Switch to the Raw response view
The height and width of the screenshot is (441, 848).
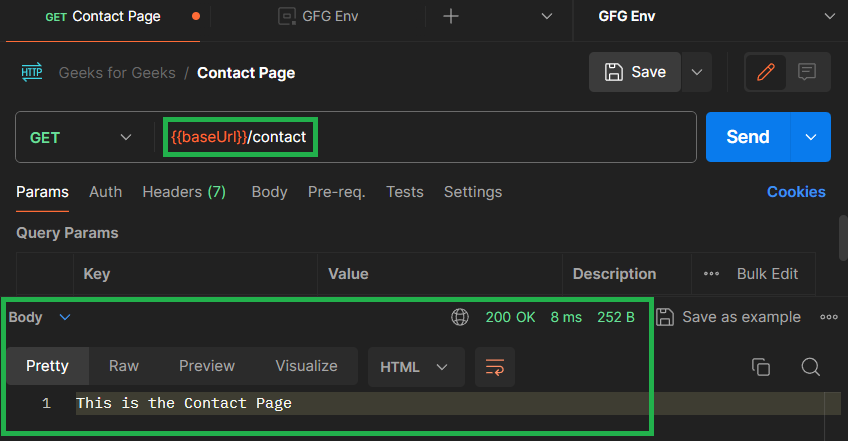[x=124, y=366]
